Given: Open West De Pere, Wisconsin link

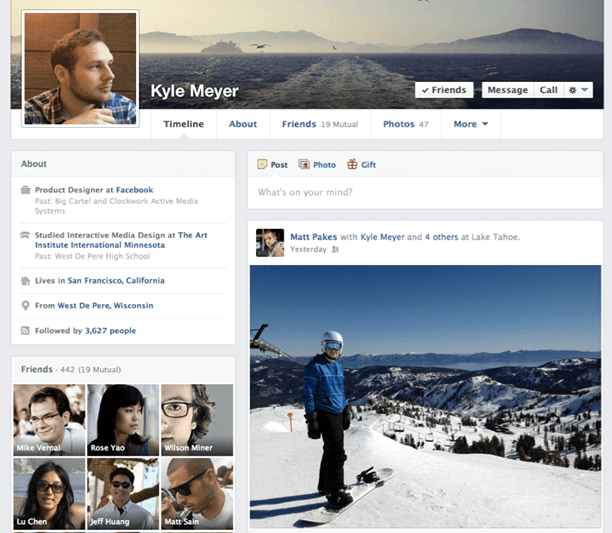Looking at the screenshot, I should 105,306.
